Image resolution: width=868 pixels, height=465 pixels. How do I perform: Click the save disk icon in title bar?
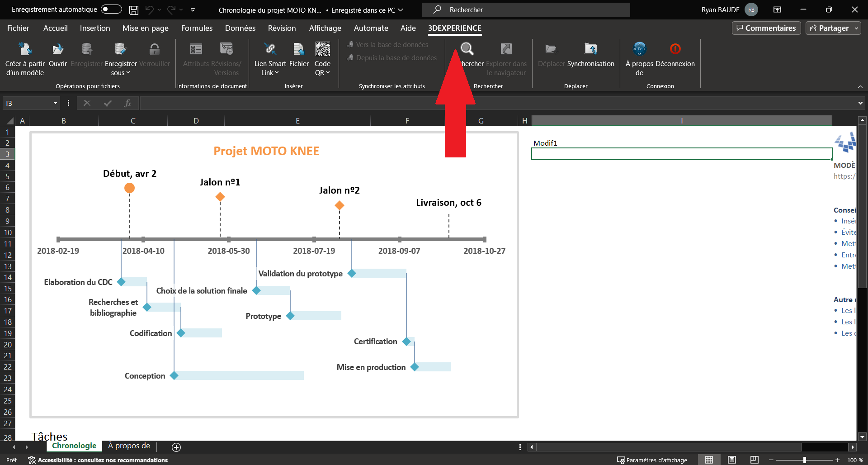[x=134, y=10]
